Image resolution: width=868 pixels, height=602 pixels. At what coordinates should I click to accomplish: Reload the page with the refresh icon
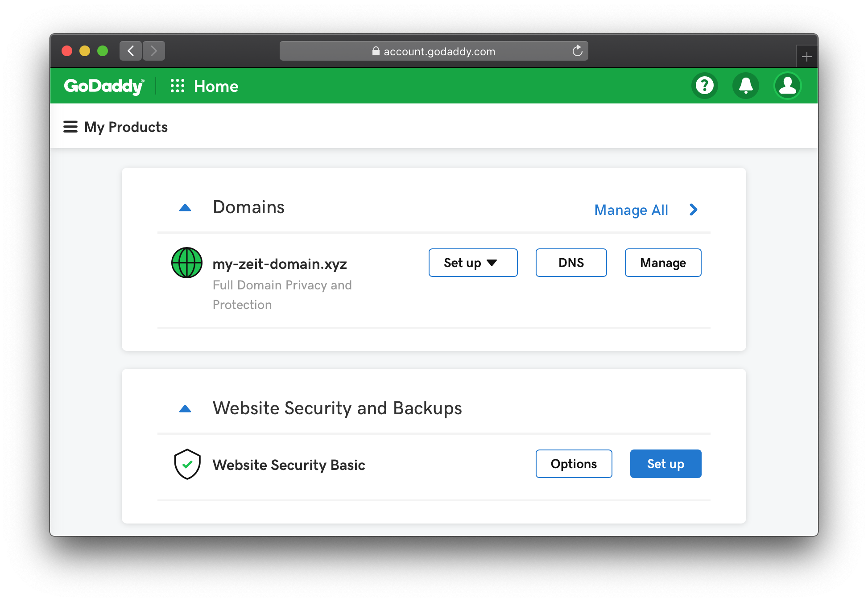[578, 51]
